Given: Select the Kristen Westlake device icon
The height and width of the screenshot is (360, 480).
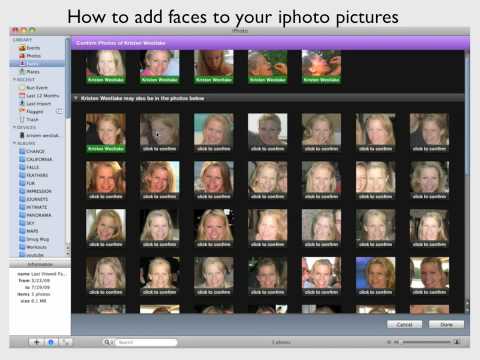Looking at the screenshot, I should pos(22,135).
